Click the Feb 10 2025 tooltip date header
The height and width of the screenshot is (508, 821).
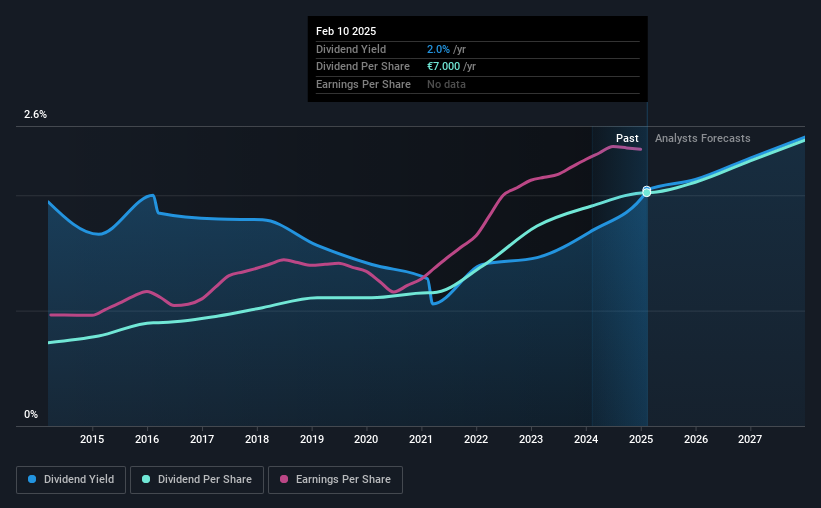coord(346,31)
